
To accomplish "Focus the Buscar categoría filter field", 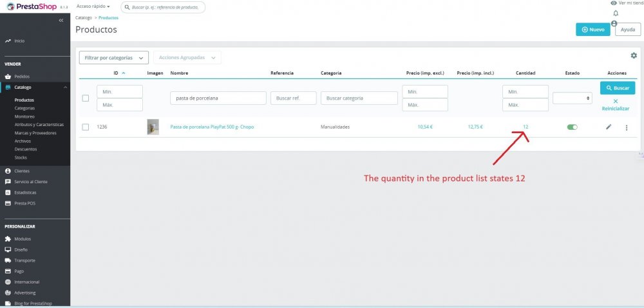I will [x=359, y=98].
